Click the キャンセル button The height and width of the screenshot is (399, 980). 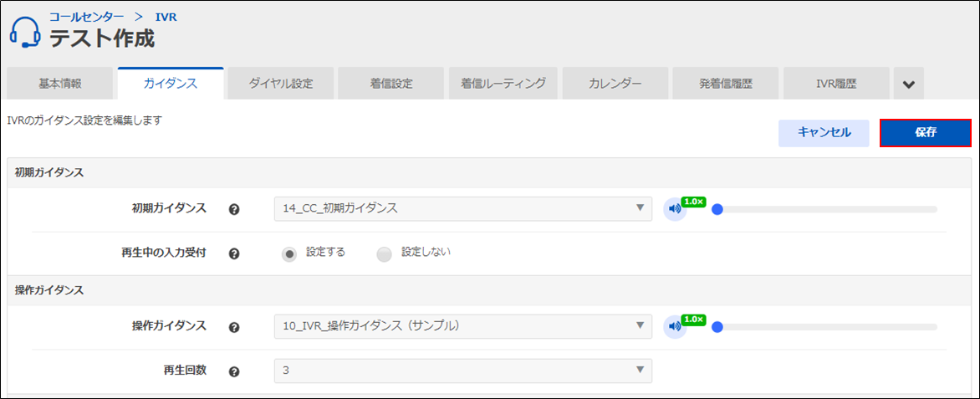(x=824, y=133)
